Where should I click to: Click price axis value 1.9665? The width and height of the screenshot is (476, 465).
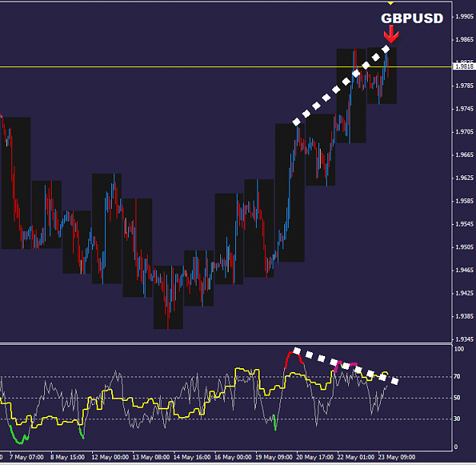click(465, 155)
